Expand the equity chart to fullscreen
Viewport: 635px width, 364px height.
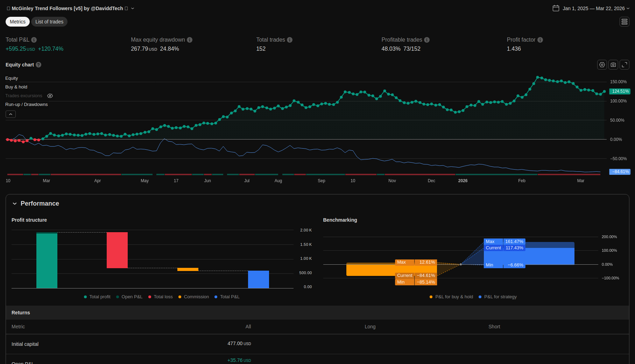click(625, 65)
